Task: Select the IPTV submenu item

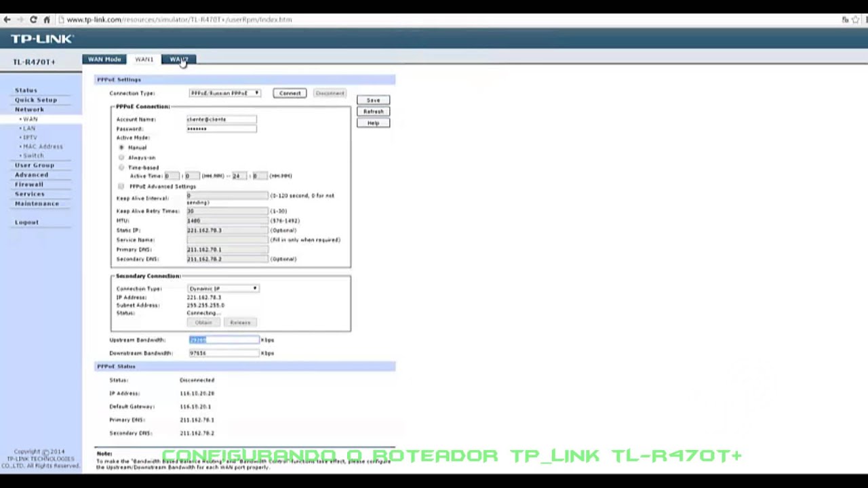Action: pyautogui.click(x=29, y=138)
